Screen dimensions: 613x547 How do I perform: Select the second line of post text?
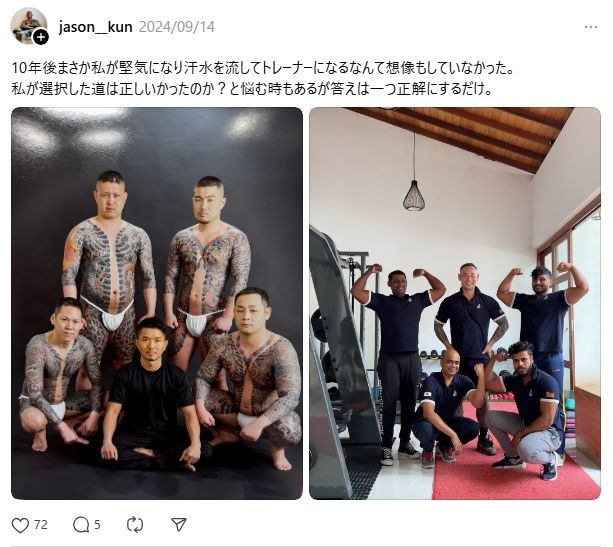coord(252,89)
